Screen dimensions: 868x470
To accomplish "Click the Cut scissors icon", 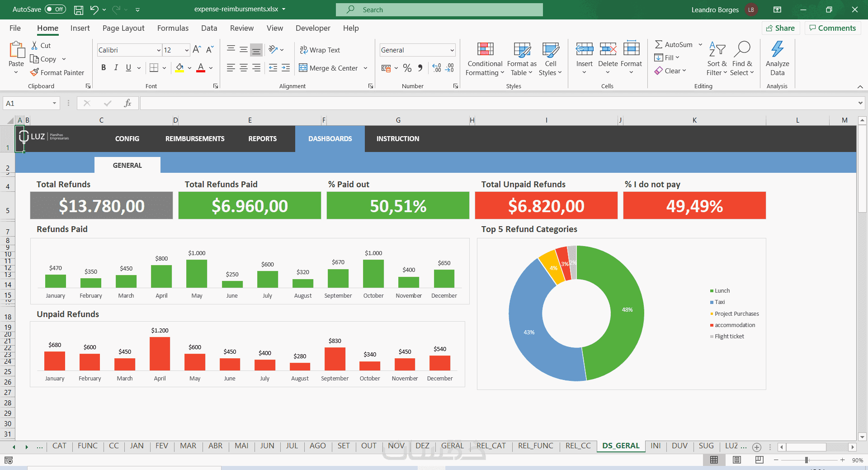I will (34, 45).
